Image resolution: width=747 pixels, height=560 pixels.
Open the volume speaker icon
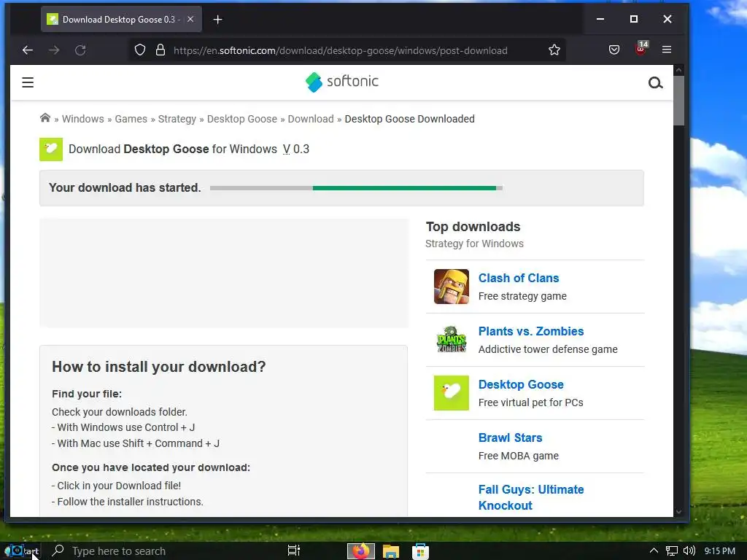point(689,551)
